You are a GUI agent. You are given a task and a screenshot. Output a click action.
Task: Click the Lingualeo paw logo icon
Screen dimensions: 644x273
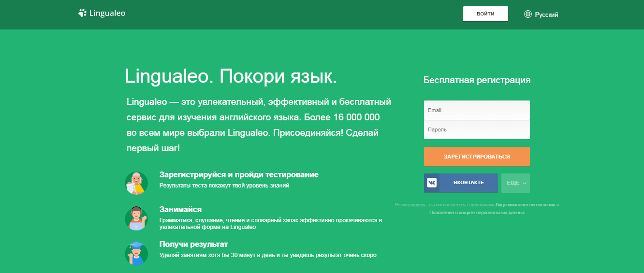pyautogui.click(x=82, y=13)
